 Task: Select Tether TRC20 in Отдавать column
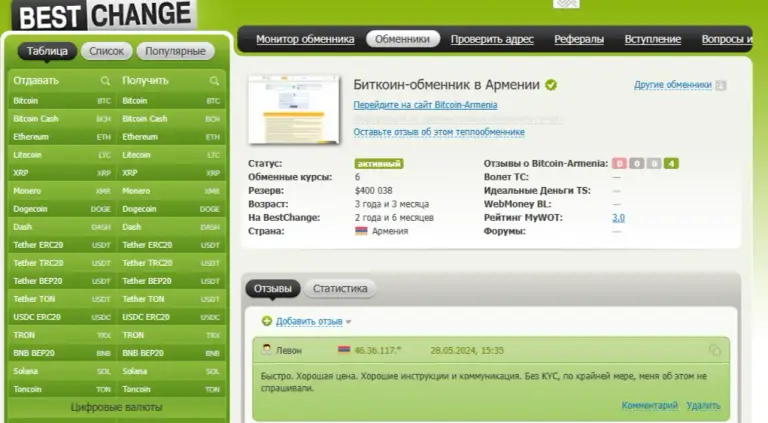click(62, 263)
